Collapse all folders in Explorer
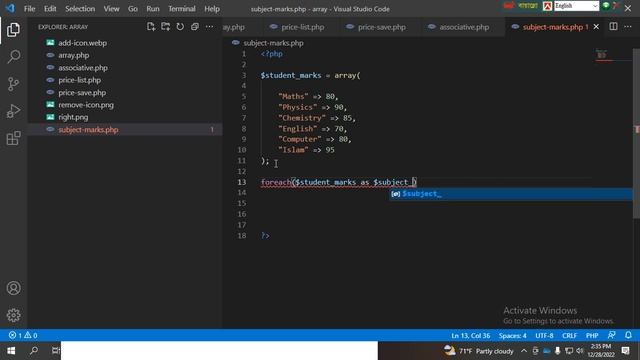Image resolution: width=640 pixels, height=360 pixels. [x=195, y=27]
